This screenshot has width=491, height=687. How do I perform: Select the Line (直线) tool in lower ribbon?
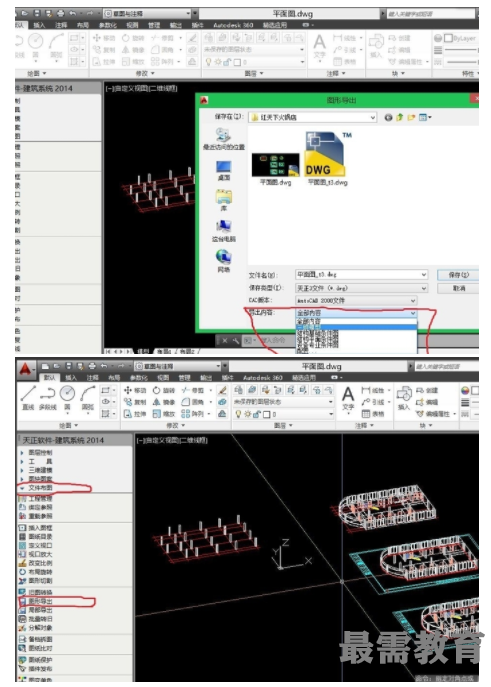(x=28, y=398)
